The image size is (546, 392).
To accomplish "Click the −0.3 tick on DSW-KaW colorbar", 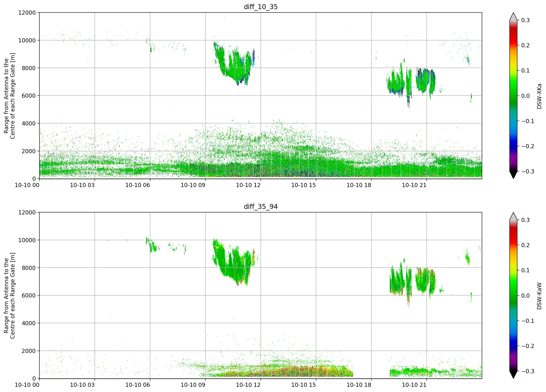I will [528, 371].
